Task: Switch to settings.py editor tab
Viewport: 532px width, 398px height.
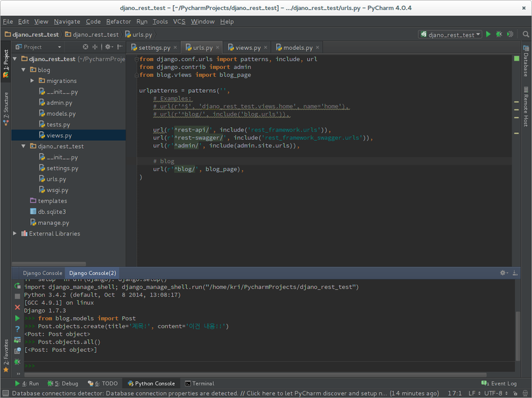Action: tap(154, 47)
